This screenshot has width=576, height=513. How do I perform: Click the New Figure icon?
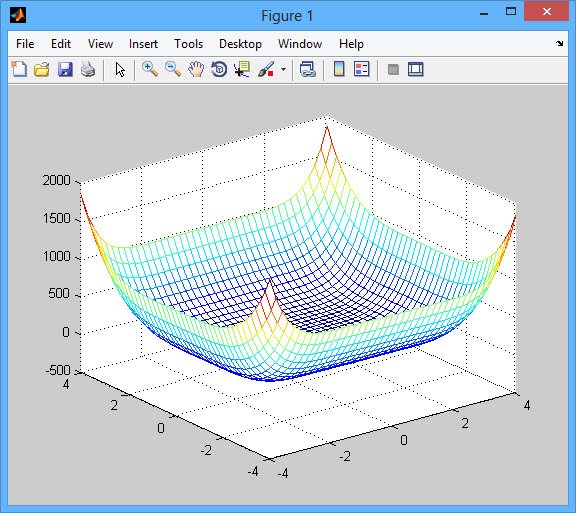pos(19,69)
